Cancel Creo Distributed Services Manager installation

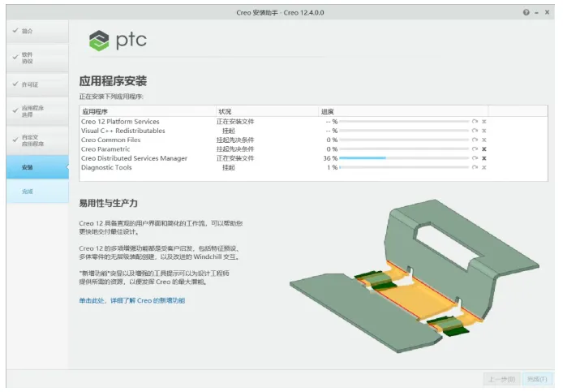pos(484,158)
